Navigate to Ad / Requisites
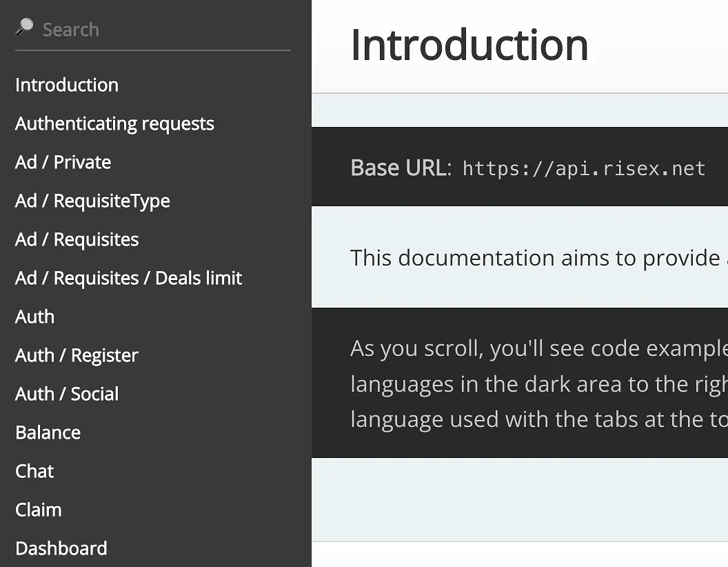Screen dimensions: 728x567 77,239
